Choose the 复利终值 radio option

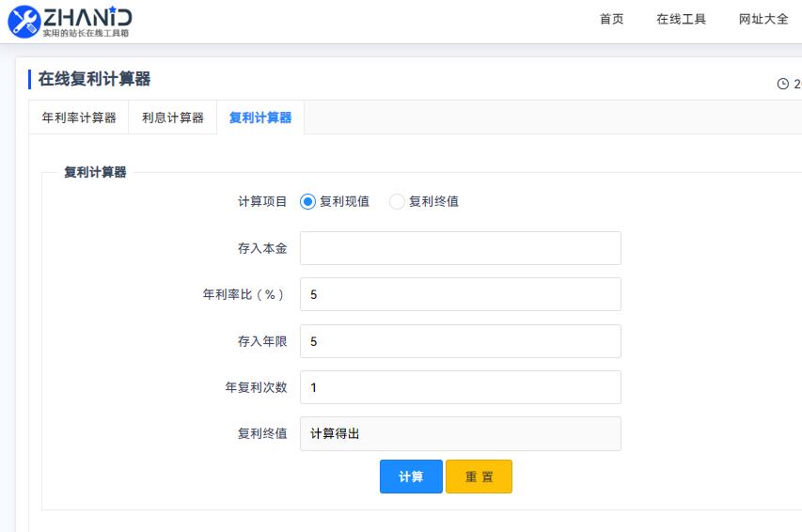(397, 201)
